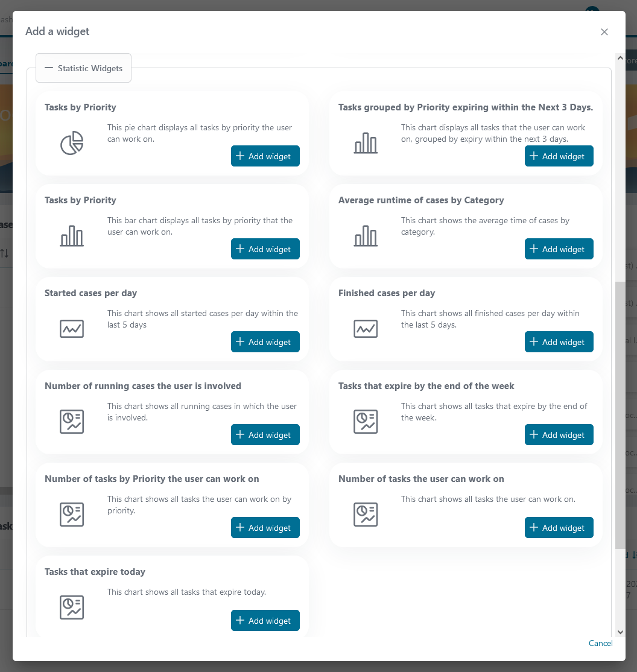Click the scrollbar down arrow of the widget list
637x672 pixels.
click(620, 632)
